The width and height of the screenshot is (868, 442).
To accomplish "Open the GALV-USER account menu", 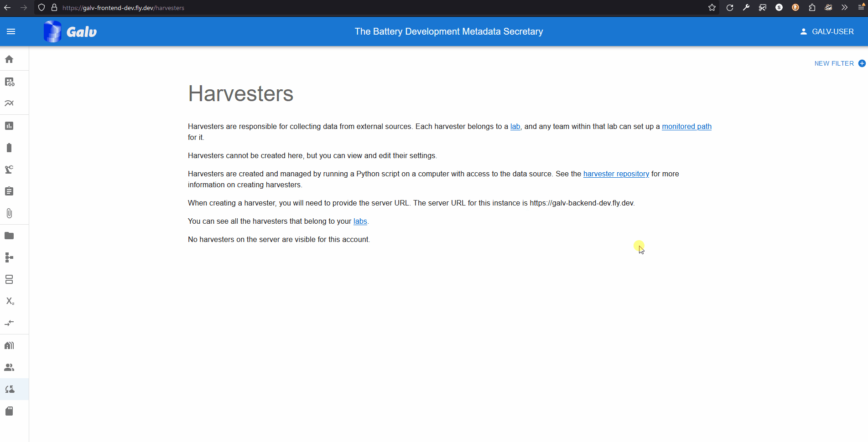I will (x=827, y=31).
